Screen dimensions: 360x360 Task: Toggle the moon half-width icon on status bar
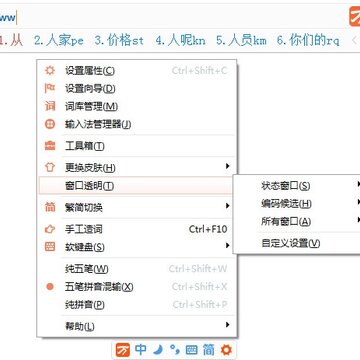coord(158,350)
